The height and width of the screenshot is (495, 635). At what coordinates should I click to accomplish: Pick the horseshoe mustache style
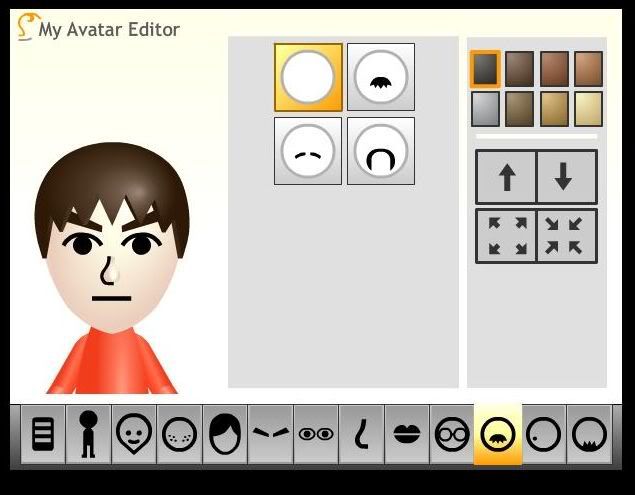coord(381,151)
